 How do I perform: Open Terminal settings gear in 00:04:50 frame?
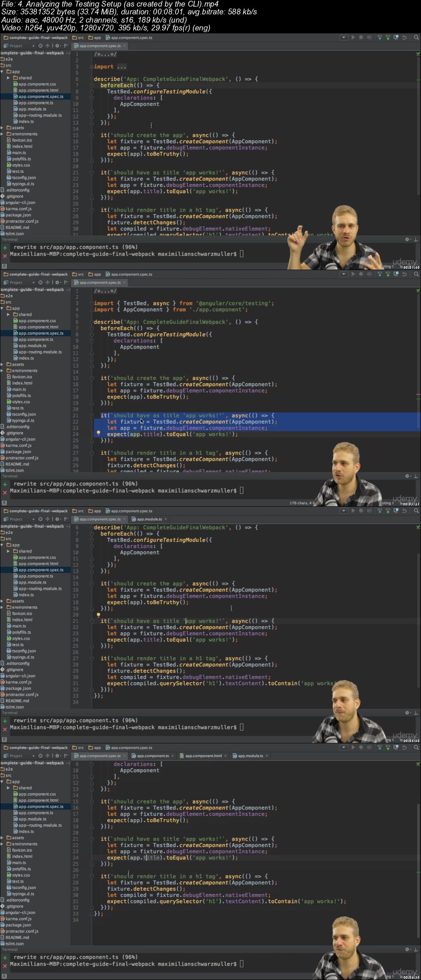pos(407,712)
